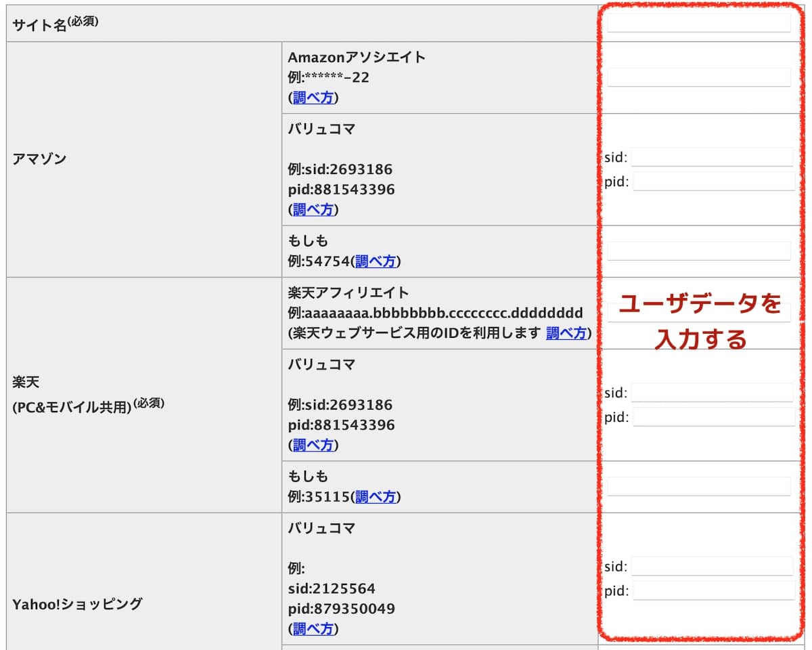The width and height of the screenshot is (812, 650).
Task: Click the sid field for 楽天 バリュコマ
Action: pyautogui.click(x=712, y=393)
